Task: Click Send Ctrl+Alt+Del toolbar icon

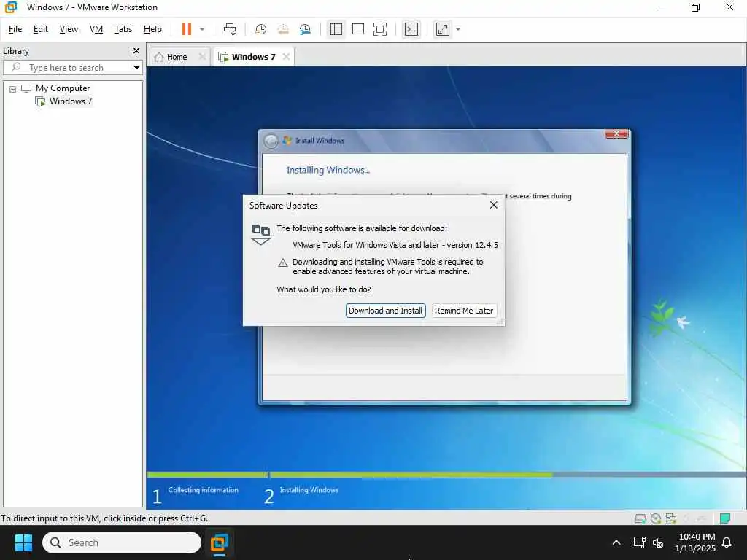Action: [x=230, y=29]
